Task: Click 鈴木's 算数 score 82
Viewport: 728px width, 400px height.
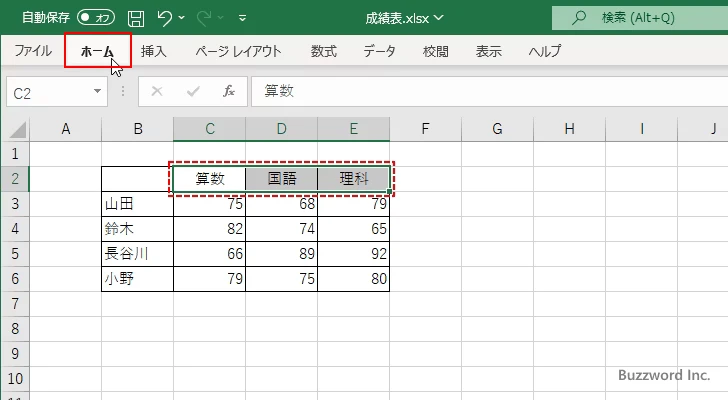Action: point(209,229)
